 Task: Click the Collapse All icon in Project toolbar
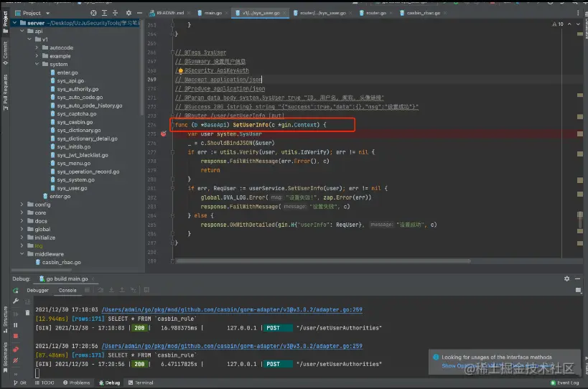[115, 13]
